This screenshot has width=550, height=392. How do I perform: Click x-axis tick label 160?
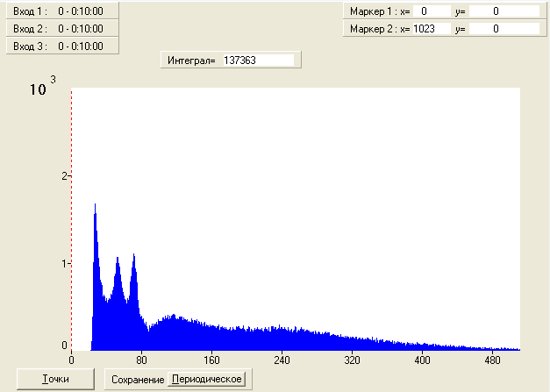(211, 360)
